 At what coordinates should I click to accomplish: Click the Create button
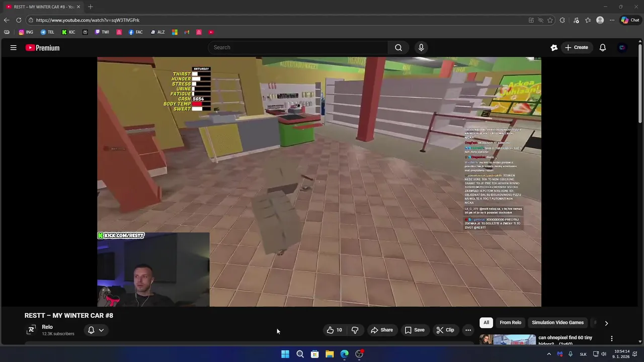(576, 47)
